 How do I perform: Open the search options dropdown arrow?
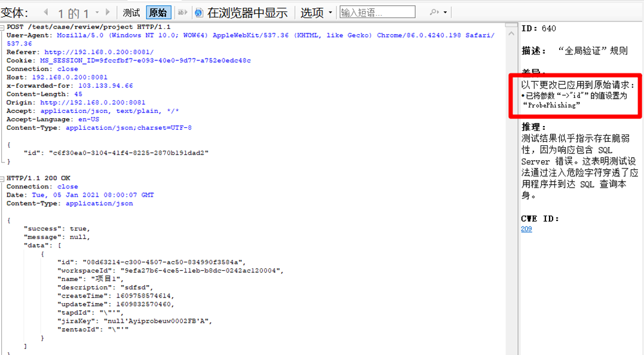[x=445, y=13]
